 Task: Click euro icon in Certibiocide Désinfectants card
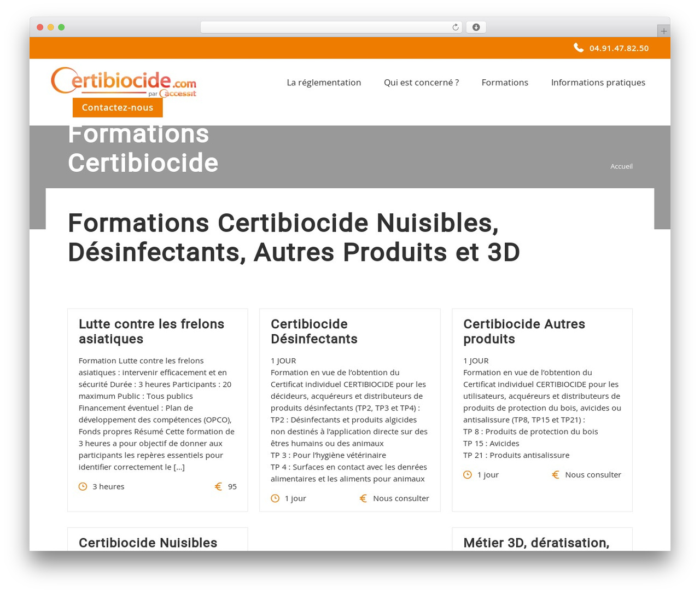(x=363, y=498)
